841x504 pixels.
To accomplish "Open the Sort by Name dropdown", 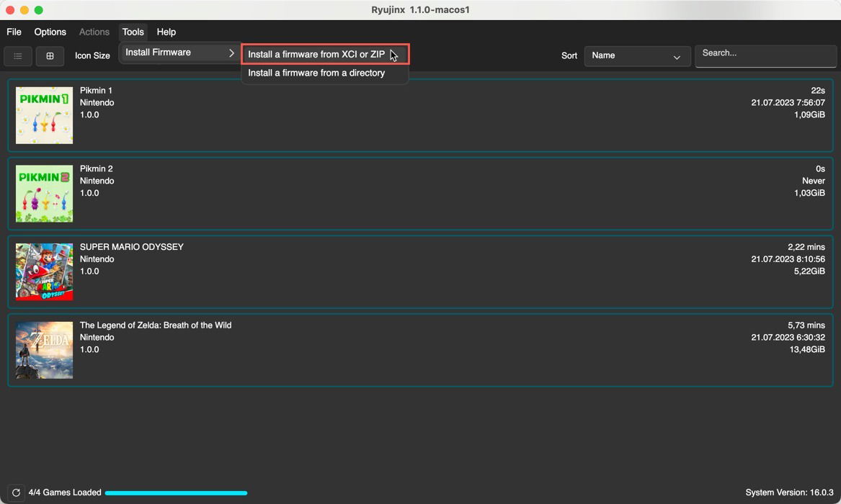I will pyautogui.click(x=637, y=55).
